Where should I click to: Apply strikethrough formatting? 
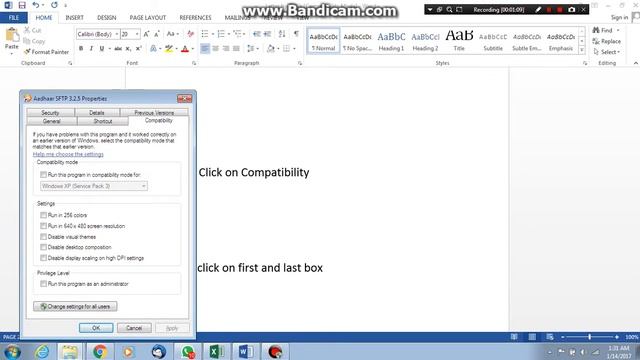118,49
